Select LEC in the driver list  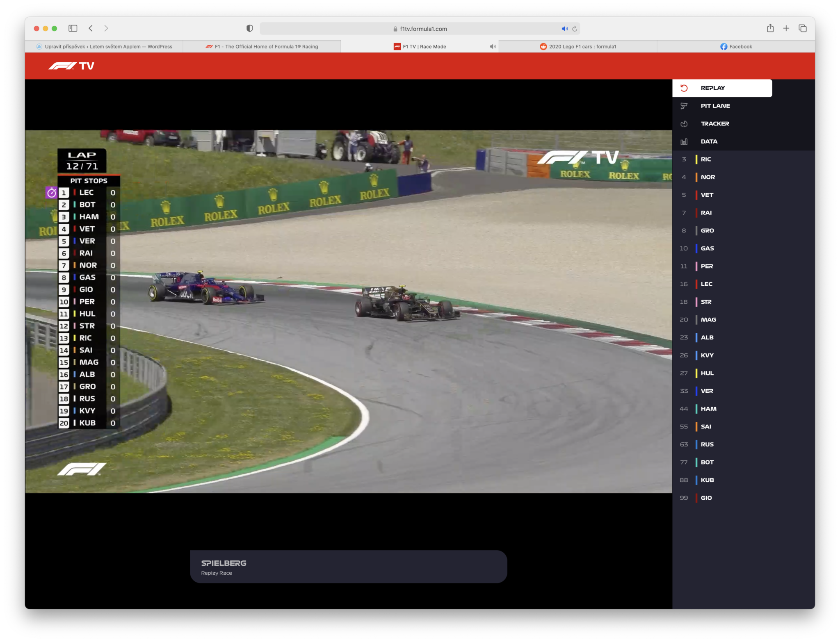pos(707,284)
